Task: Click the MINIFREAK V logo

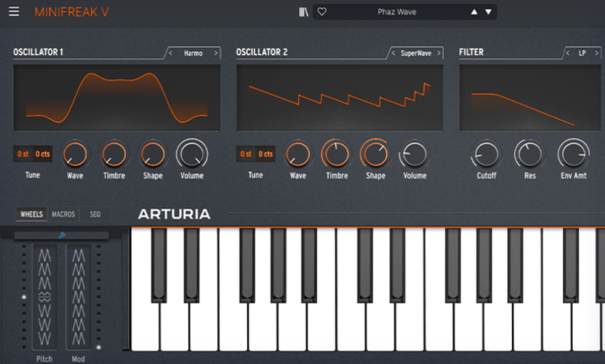Action: (x=71, y=12)
